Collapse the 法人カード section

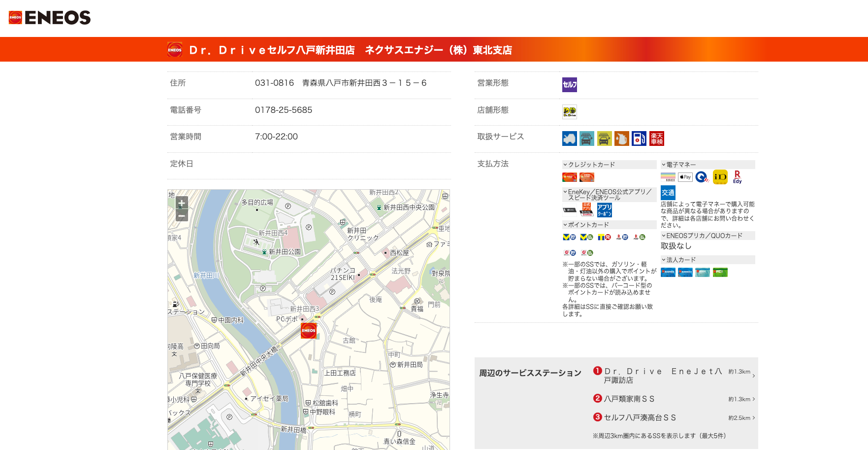click(708, 260)
